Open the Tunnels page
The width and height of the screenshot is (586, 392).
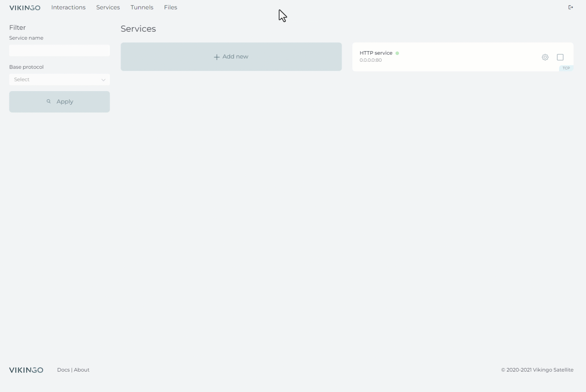[x=142, y=7]
